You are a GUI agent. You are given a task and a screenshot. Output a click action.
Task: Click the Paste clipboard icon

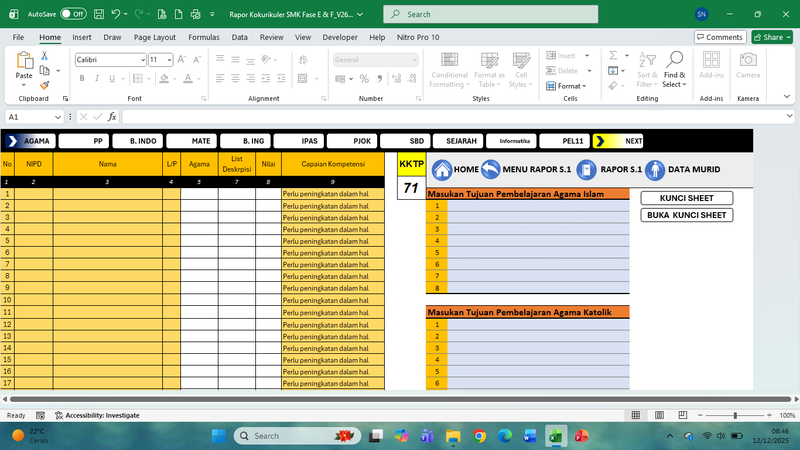24,62
